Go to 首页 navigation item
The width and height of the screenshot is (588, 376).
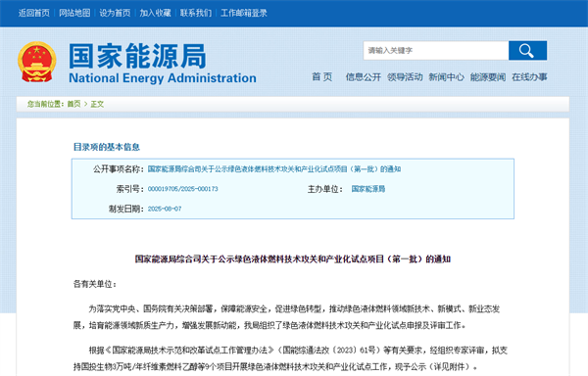pos(322,76)
